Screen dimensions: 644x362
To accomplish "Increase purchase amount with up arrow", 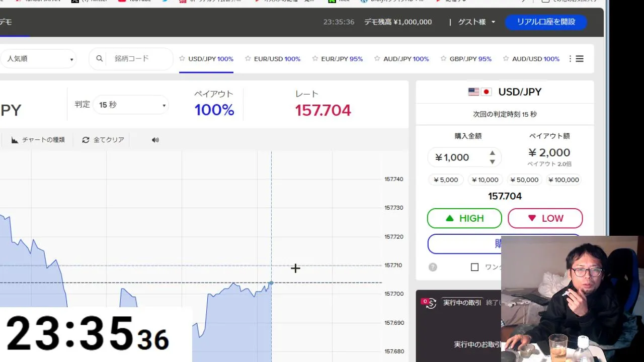I will coord(492,153).
